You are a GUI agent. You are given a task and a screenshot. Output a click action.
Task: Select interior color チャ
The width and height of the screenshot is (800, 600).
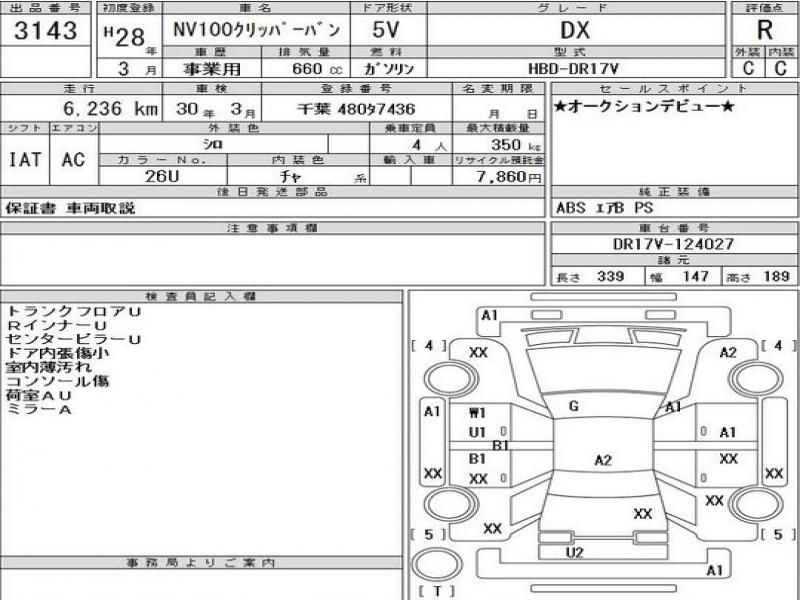coord(290,177)
